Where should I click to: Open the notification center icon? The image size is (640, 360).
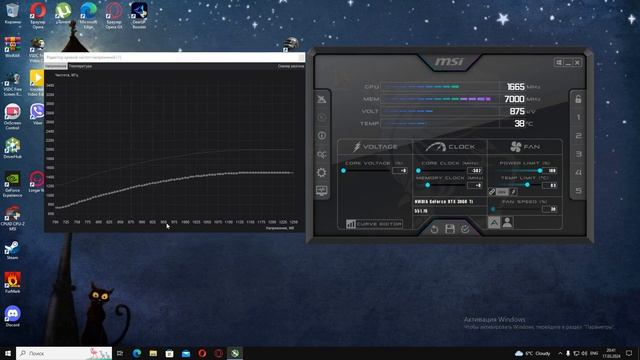(x=629, y=353)
